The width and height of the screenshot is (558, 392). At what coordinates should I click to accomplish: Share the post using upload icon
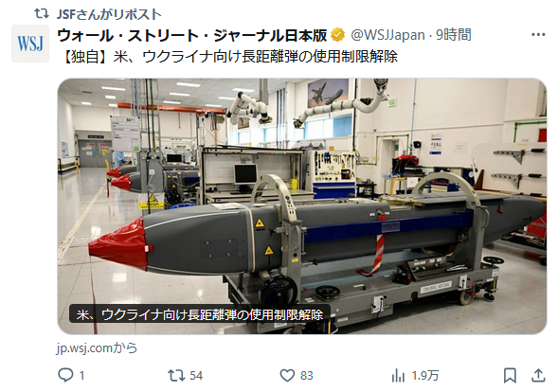pyautogui.click(x=538, y=375)
